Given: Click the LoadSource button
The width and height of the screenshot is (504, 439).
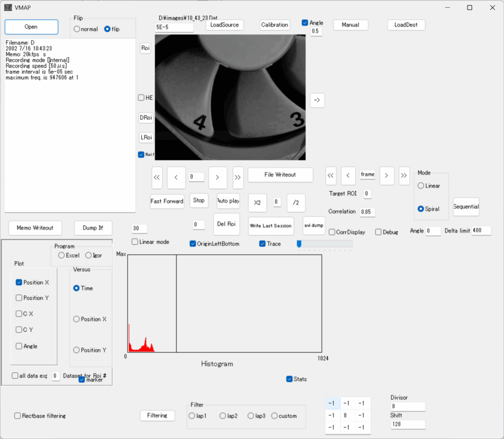Looking at the screenshot, I should [224, 25].
